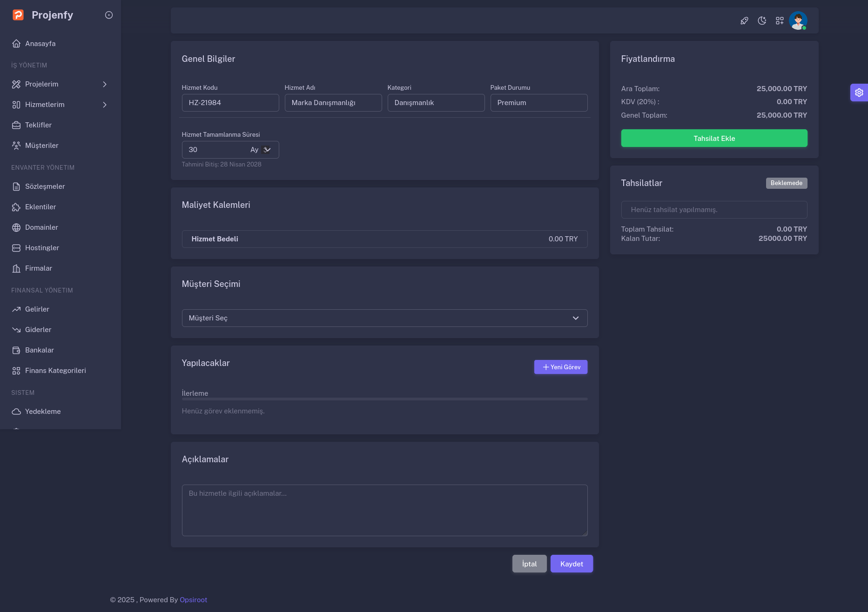Open Teklifler from the sidebar
The height and width of the screenshot is (612, 868).
38,125
